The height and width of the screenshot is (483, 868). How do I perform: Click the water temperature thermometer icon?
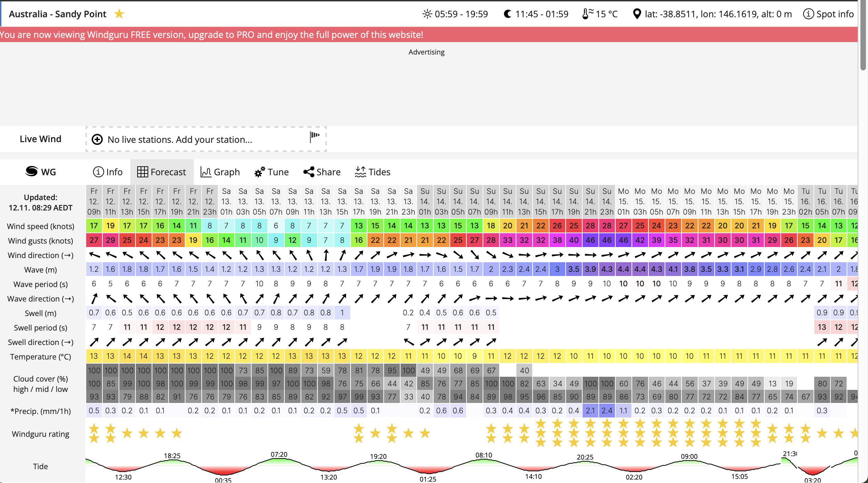click(x=587, y=14)
